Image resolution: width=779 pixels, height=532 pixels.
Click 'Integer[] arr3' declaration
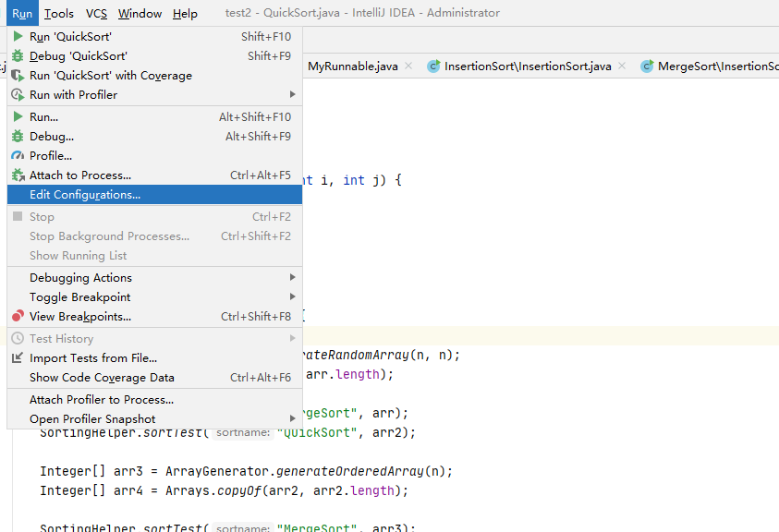pos(91,471)
